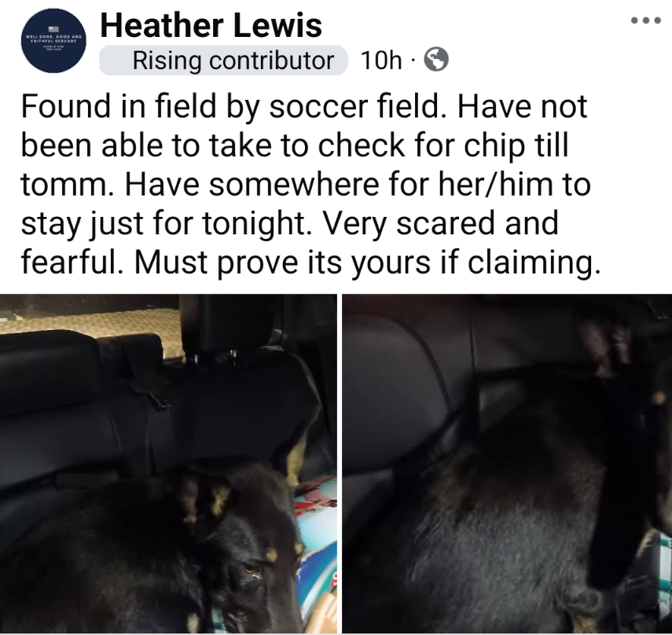Visit the post author's profile via name
This screenshot has height=635, width=672.
point(211,25)
